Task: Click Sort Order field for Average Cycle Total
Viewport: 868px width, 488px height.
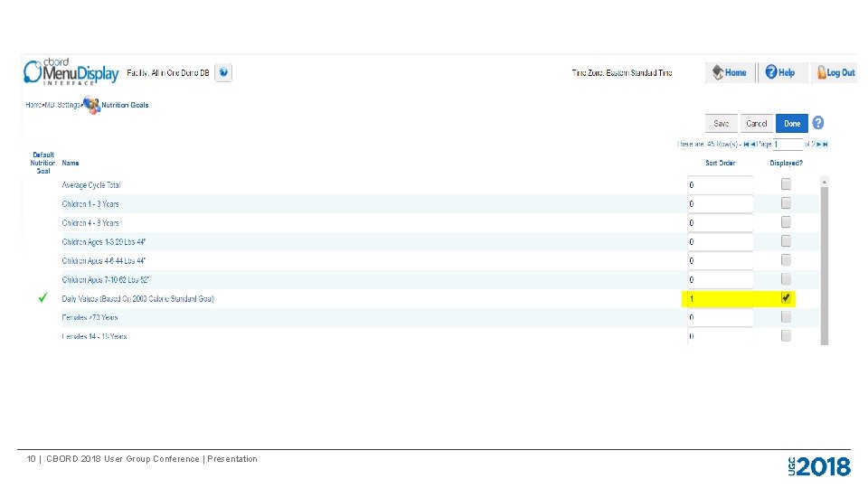Action: (721, 184)
